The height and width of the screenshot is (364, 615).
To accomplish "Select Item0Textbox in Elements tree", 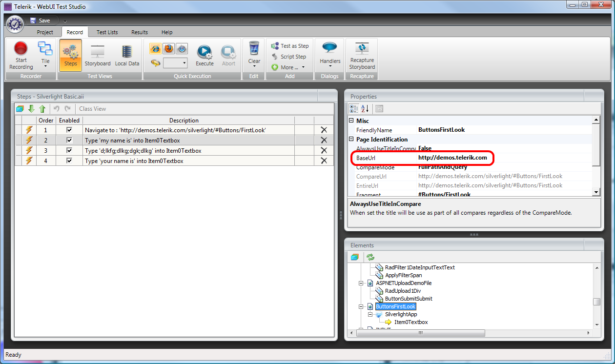I will (x=411, y=322).
